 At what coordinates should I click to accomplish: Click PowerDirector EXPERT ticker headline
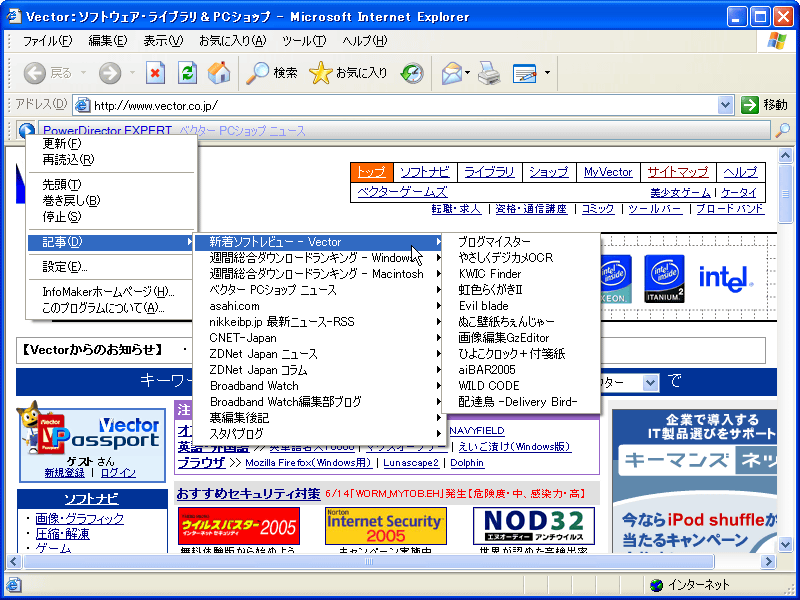108,131
